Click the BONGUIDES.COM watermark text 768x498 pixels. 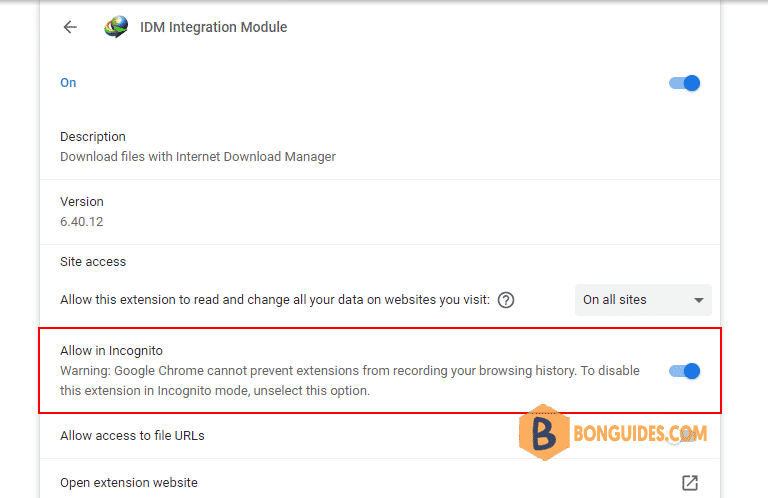640,434
